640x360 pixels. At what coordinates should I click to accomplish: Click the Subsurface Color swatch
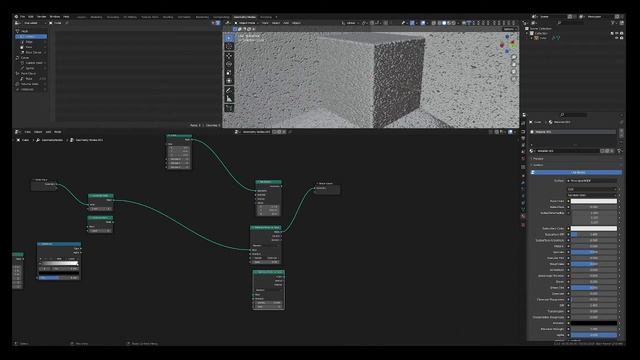tap(593, 228)
